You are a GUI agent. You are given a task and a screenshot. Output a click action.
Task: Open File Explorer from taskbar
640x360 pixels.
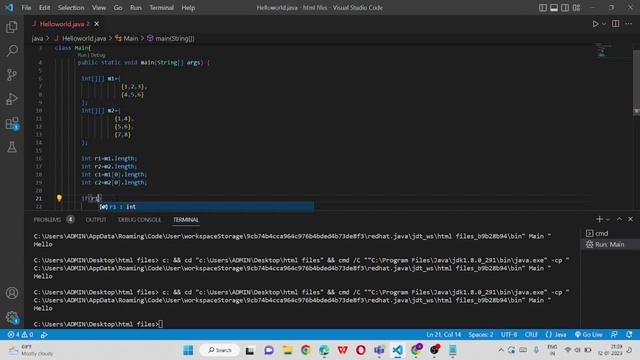pyautogui.click(x=287, y=350)
